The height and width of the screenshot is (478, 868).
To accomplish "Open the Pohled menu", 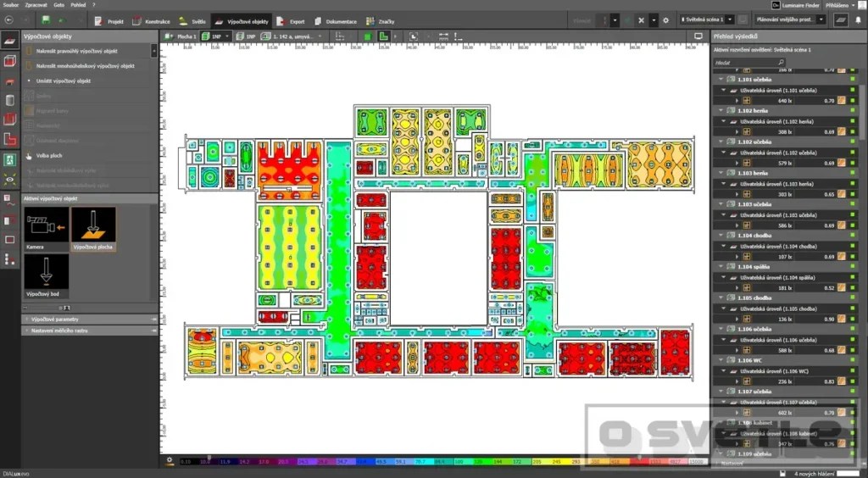I will click(x=78, y=4).
